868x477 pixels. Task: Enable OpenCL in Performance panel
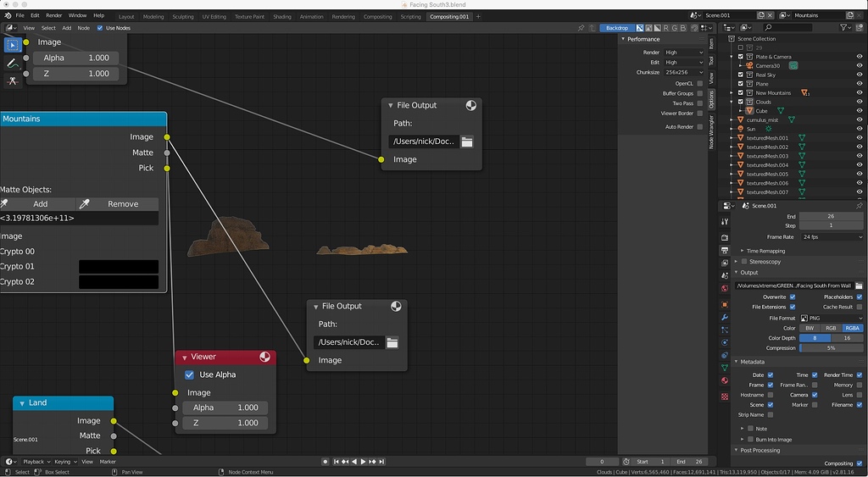[699, 84]
